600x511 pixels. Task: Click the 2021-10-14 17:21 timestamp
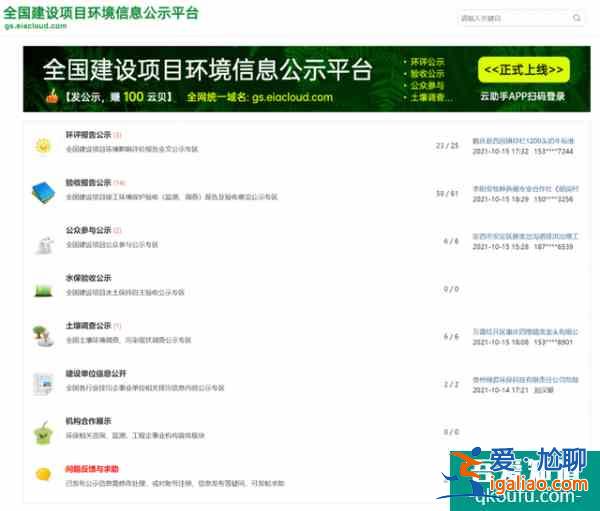500,390
